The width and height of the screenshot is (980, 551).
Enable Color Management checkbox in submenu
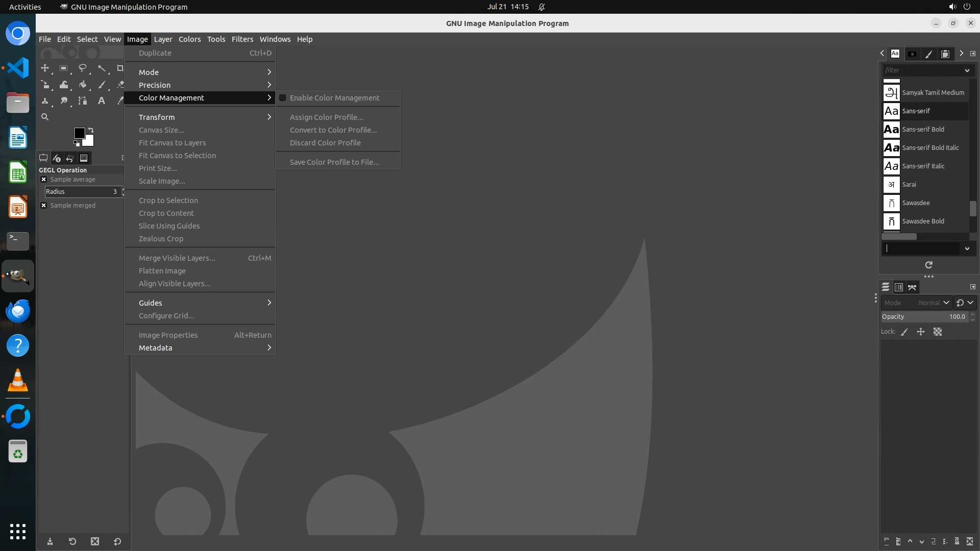coord(283,98)
